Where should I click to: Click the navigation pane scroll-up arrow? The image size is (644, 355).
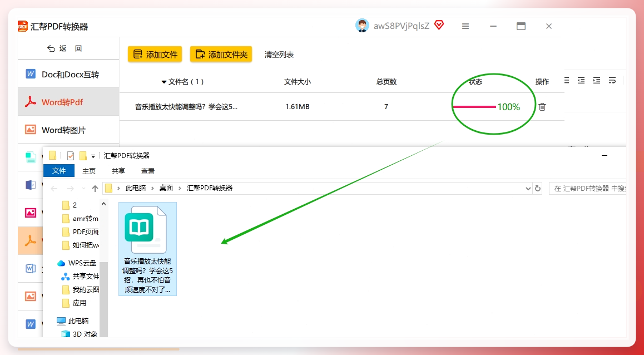tap(103, 204)
